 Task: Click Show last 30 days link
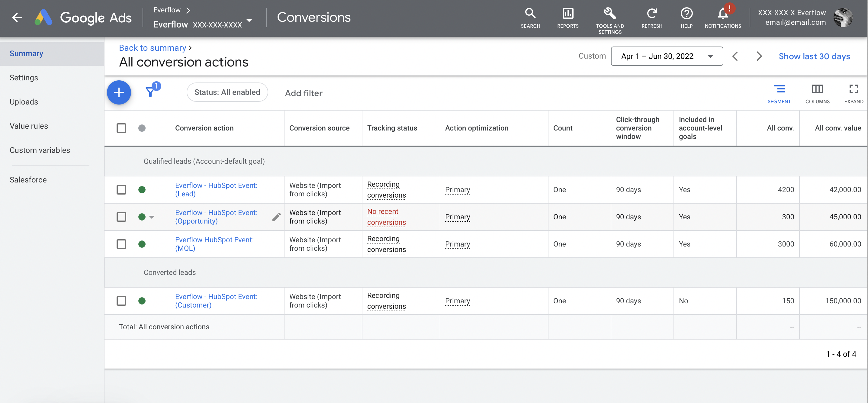[x=814, y=56]
